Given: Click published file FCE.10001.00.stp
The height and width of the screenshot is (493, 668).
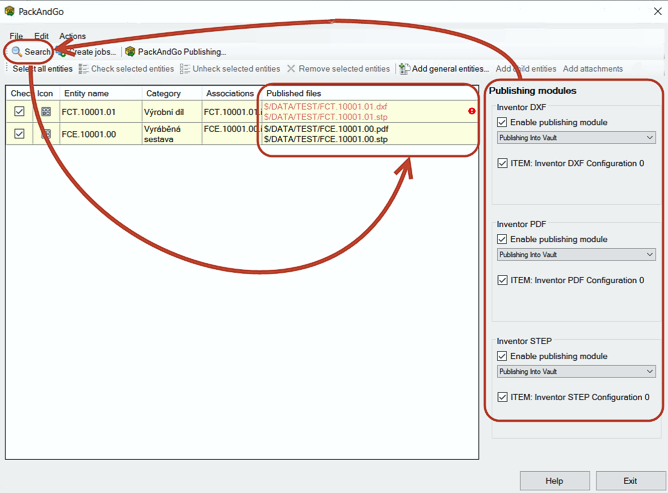Looking at the screenshot, I should click(325, 139).
